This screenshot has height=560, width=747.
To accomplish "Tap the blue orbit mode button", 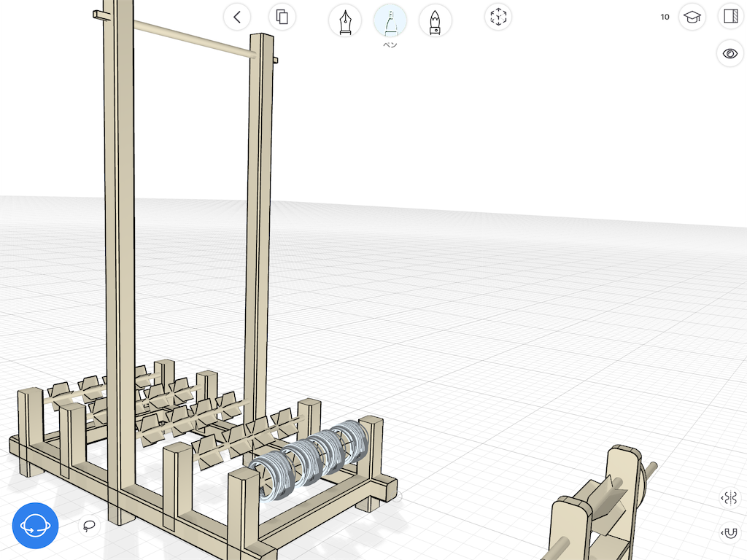I will coord(35,526).
